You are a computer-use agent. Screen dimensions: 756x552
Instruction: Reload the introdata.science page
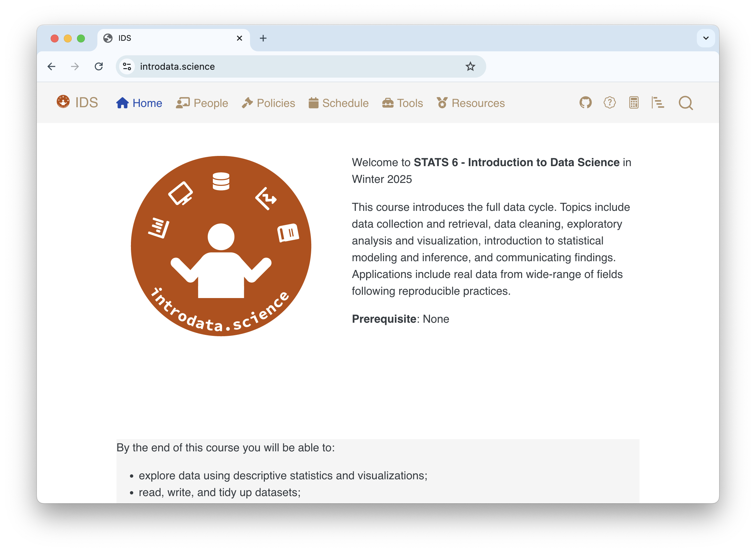point(99,66)
